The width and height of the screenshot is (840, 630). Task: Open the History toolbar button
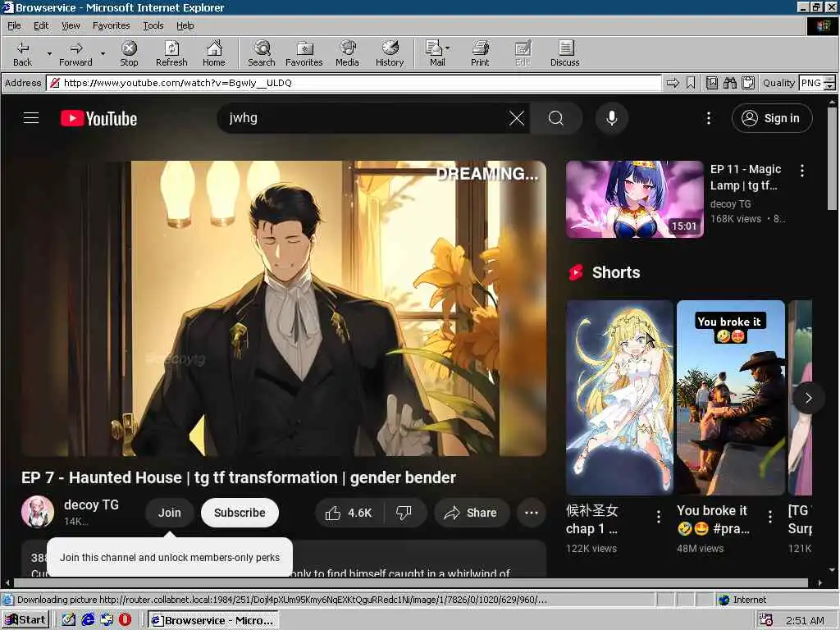(390, 53)
